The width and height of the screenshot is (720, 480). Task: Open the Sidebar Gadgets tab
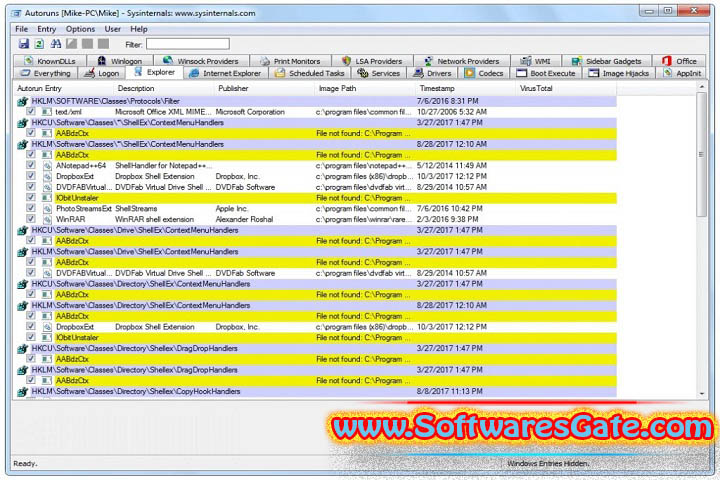(x=607, y=61)
